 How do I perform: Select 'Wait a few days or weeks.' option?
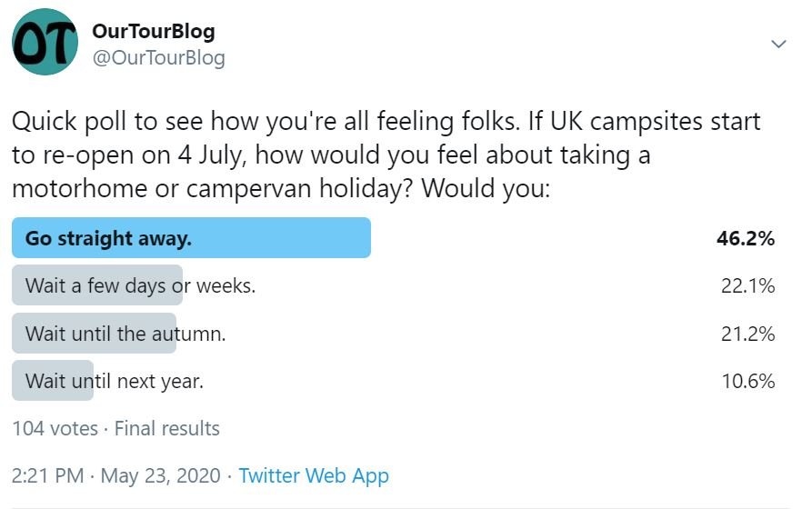tap(140, 285)
